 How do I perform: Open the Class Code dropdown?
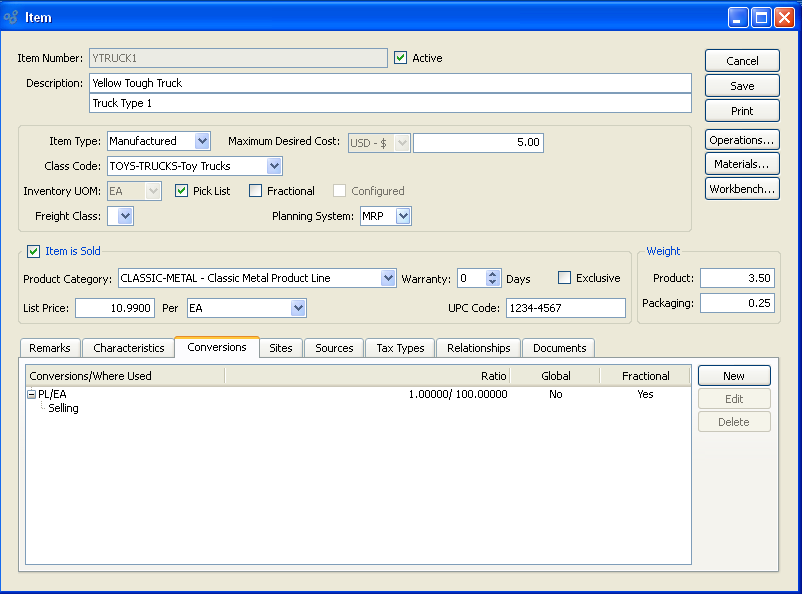(x=274, y=166)
